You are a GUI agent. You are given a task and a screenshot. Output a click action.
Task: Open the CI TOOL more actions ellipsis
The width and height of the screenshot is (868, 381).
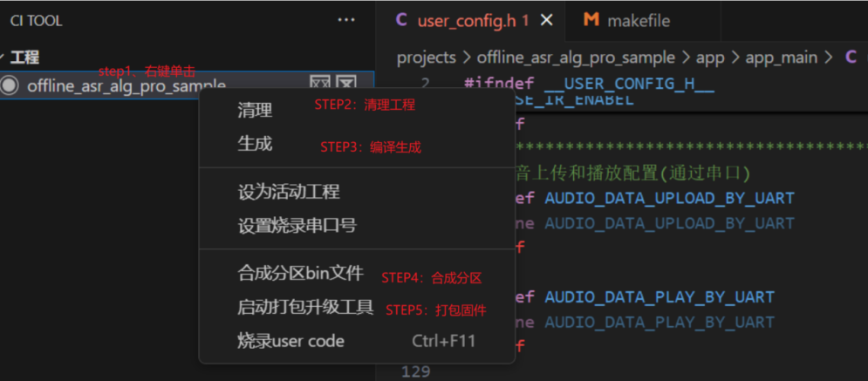pos(346,20)
